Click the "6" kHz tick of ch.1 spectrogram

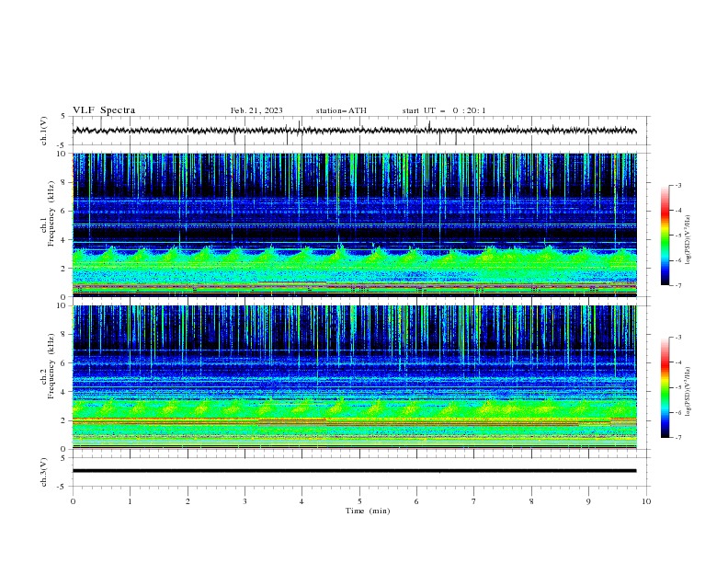coord(63,211)
